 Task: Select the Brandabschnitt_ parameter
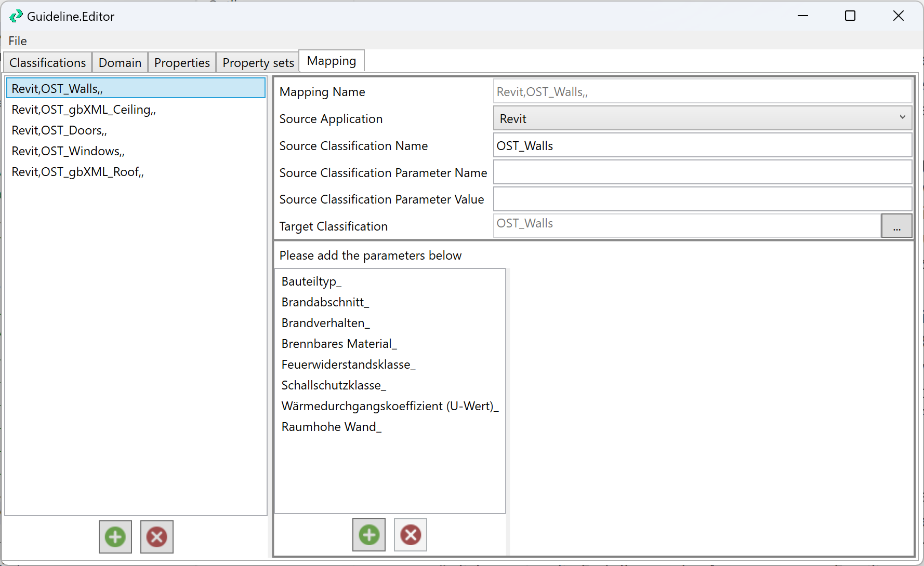[390, 302]
